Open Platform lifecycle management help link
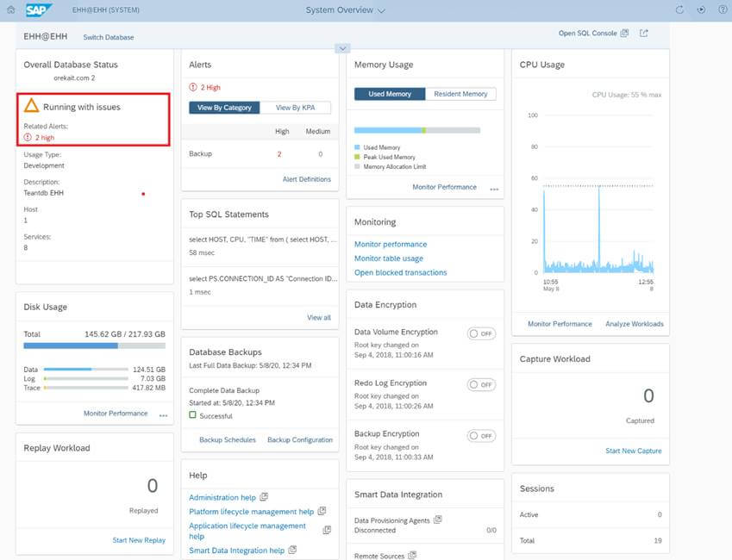The image size is (732, 560). click(251, 512)
